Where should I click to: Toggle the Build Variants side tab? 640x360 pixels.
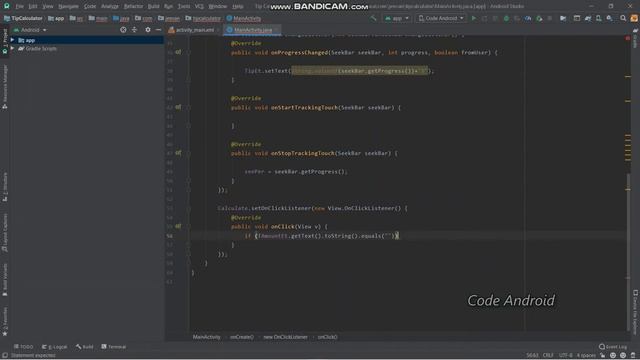pos(5,280)
